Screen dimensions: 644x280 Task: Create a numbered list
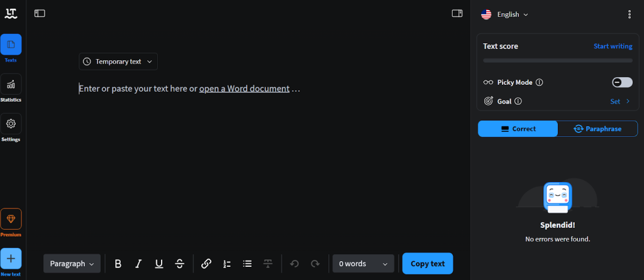(x=227, y=264)
